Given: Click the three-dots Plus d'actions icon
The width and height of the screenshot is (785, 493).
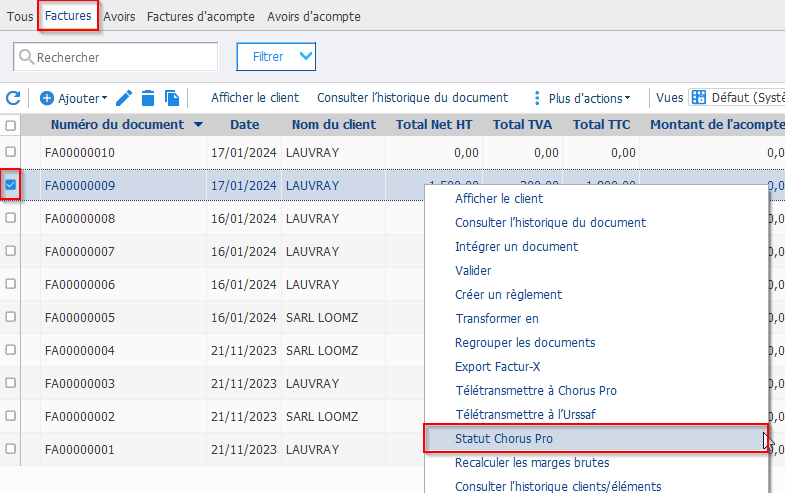Looking at the screenshot, I should click(537, 98).
